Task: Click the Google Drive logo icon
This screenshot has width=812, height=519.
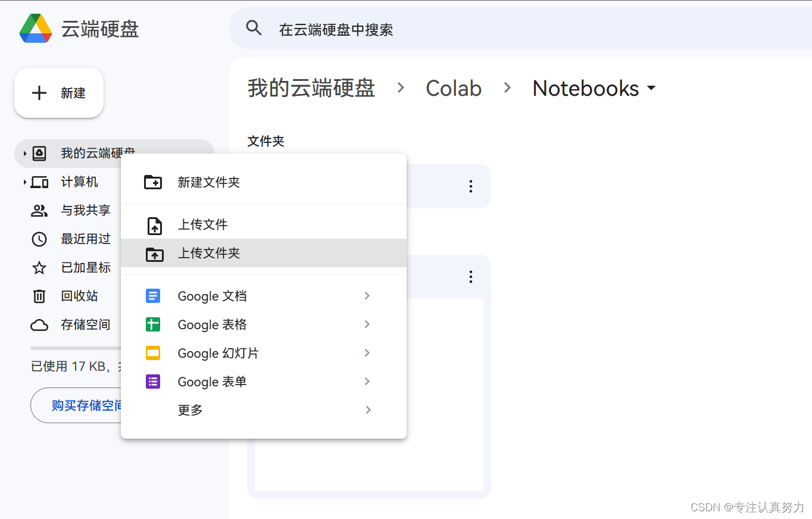Action: (36, 29)
